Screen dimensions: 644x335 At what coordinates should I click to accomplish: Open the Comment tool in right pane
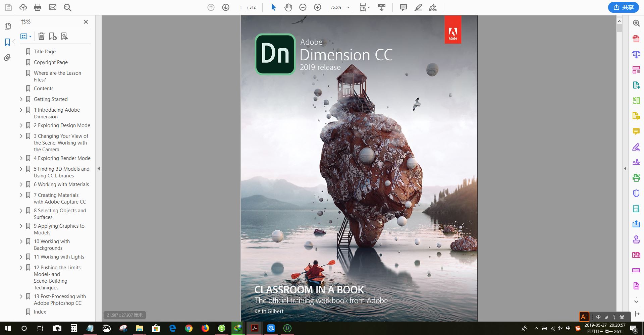(636, 131)
